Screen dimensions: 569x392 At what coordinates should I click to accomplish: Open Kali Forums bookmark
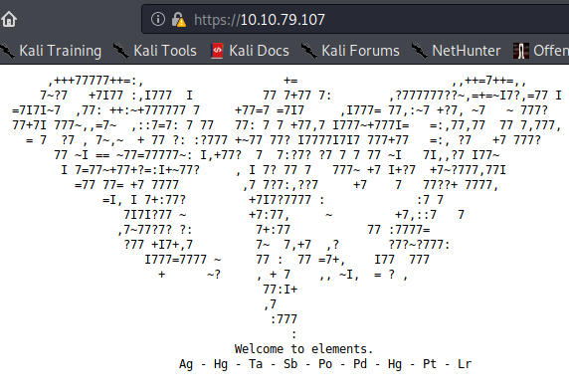point(351,51)
